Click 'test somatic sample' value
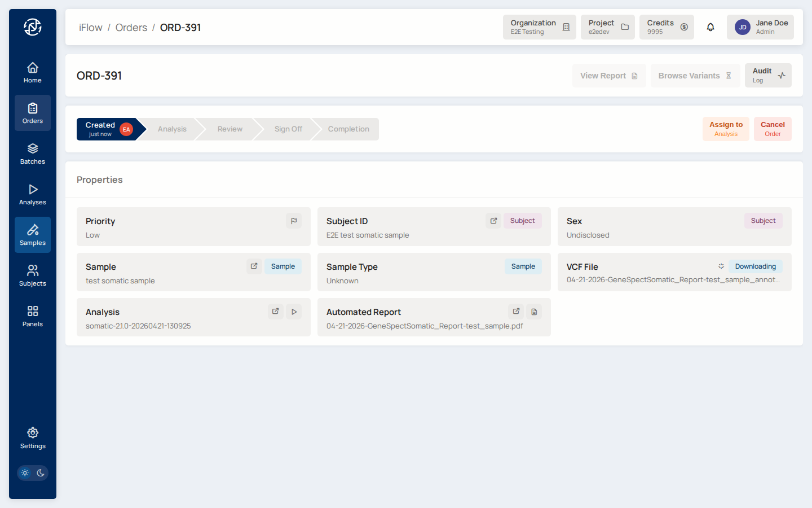812x508 pixels. coord(120,281)
